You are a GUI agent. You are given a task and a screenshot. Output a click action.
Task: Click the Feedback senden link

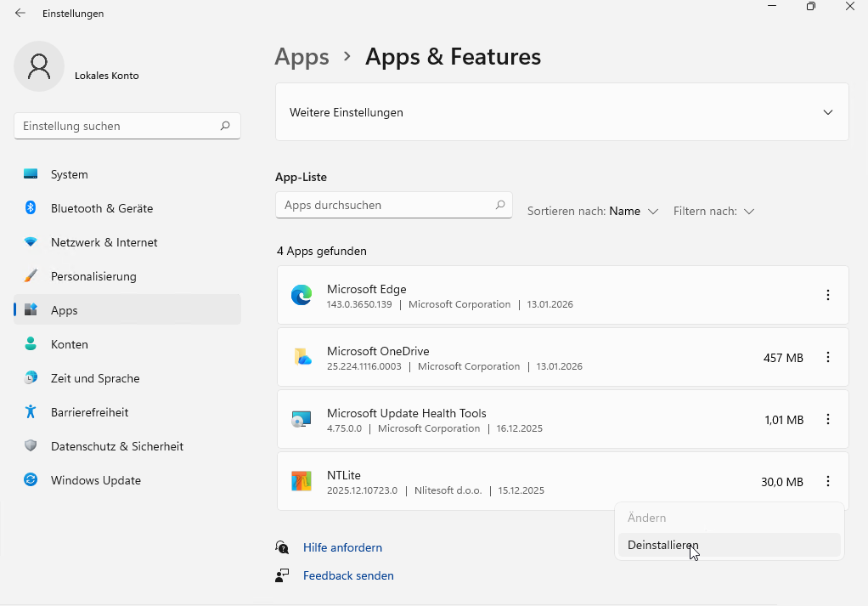348,575
